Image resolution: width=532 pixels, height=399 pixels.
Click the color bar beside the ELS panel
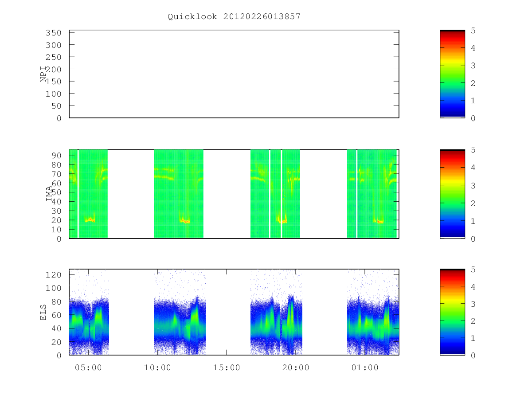click(x=452, y=312)
